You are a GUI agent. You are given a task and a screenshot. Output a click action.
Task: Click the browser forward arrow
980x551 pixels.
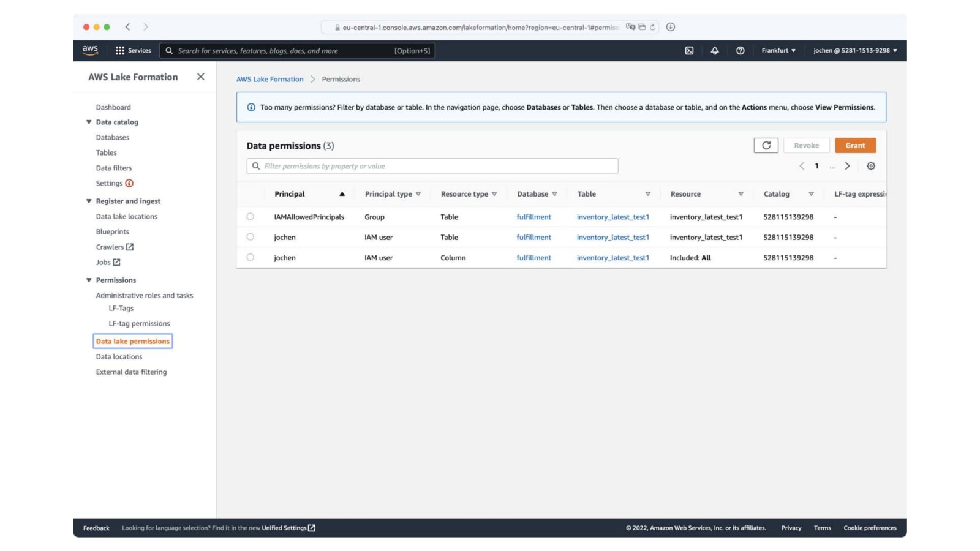(x=146, y=27)
